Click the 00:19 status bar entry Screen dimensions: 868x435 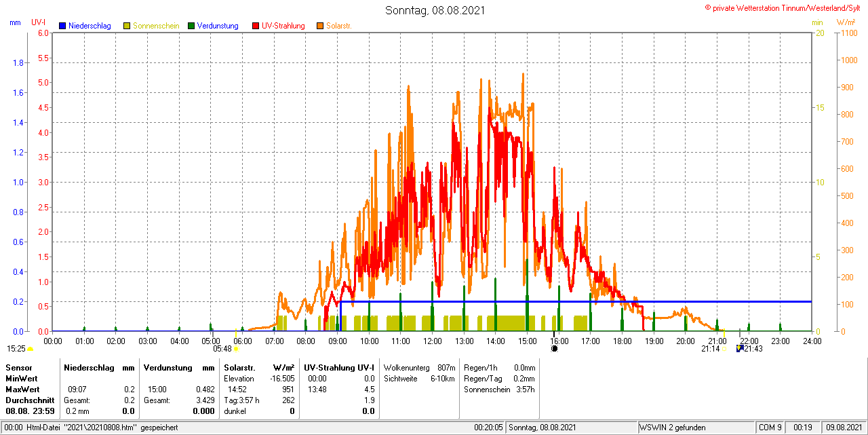tap(802, 428)
